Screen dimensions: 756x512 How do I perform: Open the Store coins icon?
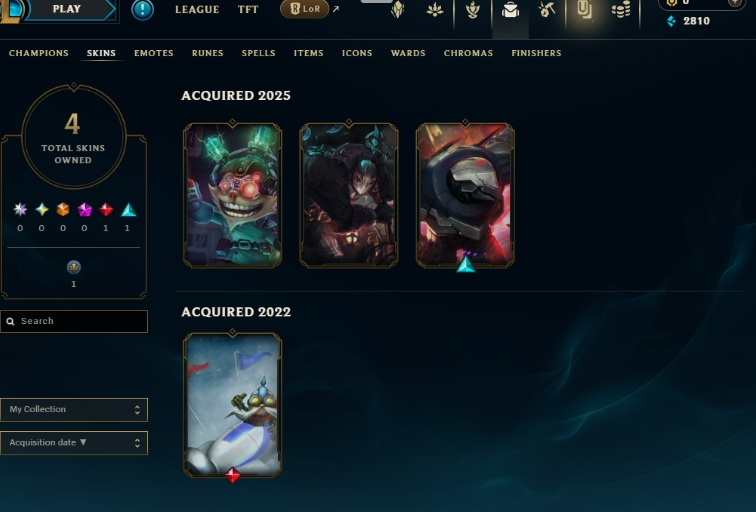click(x=621, y=9)
